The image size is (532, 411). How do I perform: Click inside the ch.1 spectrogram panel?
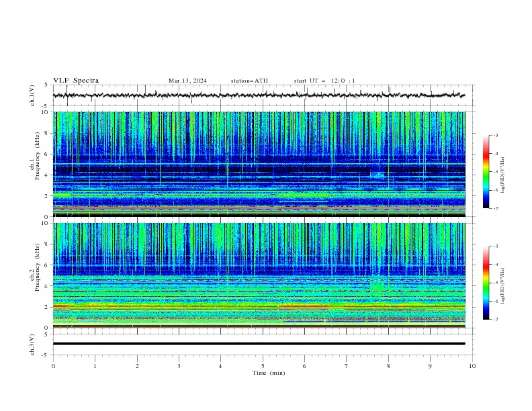tap(259, 164)
